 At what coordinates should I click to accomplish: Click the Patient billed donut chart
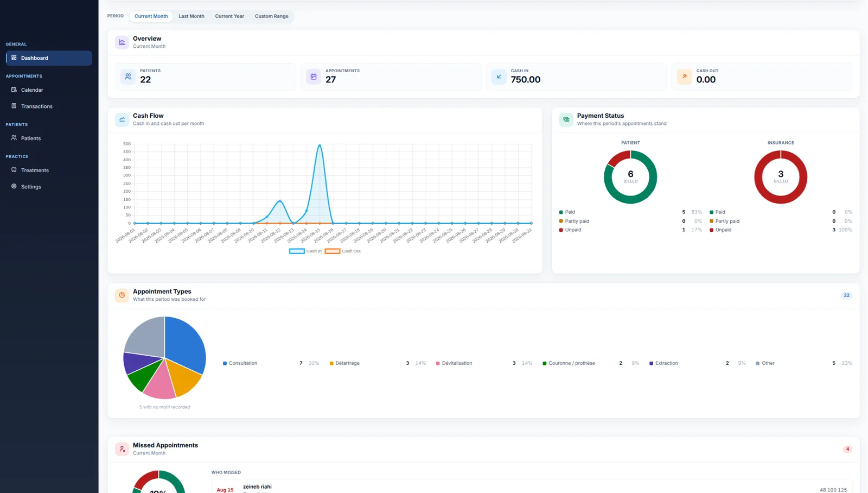click(630, 177)
